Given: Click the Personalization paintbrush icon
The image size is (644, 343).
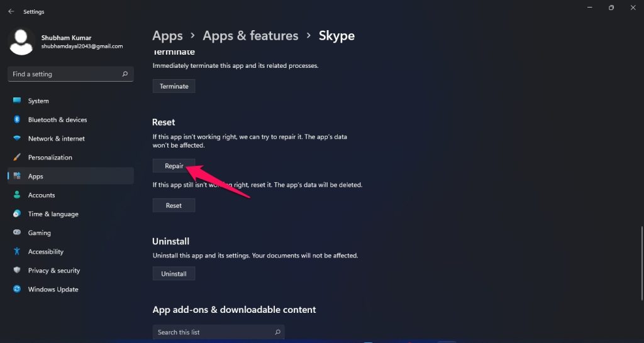Looking at the screenshot, I should coord(17,158).
